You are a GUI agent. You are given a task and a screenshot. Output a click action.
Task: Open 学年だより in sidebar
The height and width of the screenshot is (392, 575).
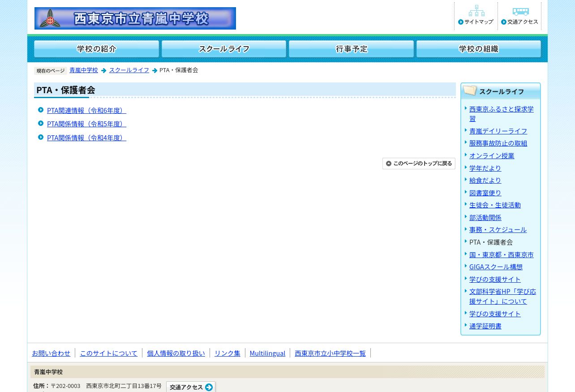coord(485,168)
